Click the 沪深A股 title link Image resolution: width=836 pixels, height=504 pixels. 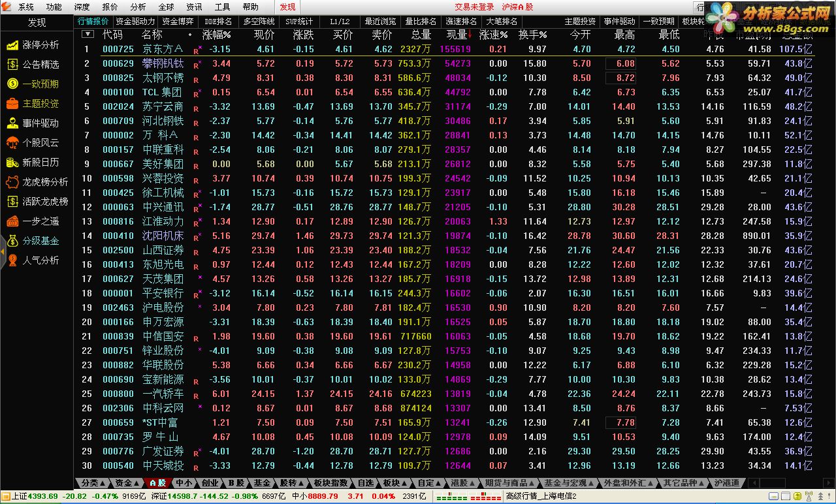point(518,7)
